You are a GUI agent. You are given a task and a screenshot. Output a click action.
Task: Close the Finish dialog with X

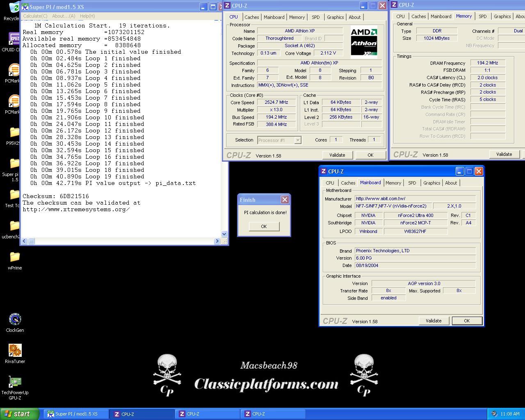285,200
